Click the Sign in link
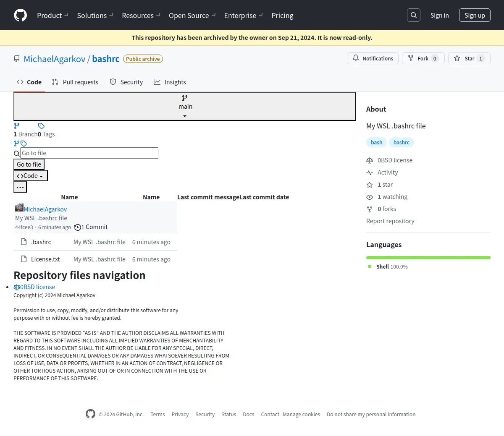The image size is (504, 436). click(x=439, y=15)
